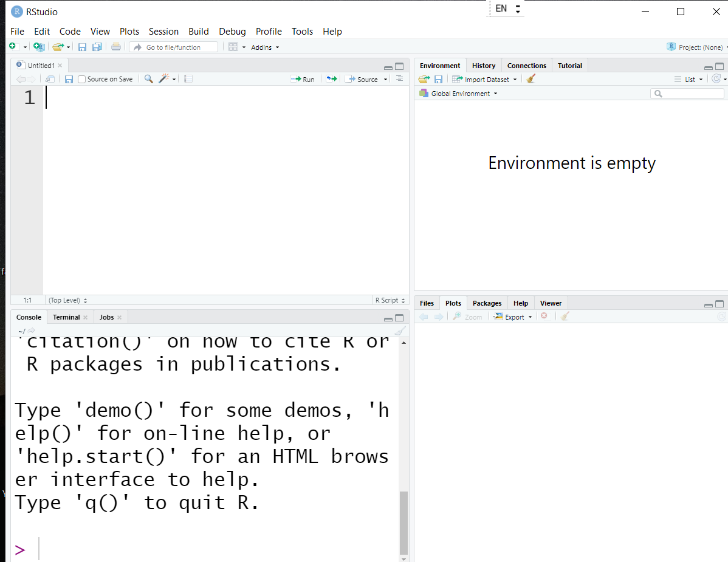Screen dimensions: 728x562
Task: Show document outline icon in editor
Action: tap(399, 79)
